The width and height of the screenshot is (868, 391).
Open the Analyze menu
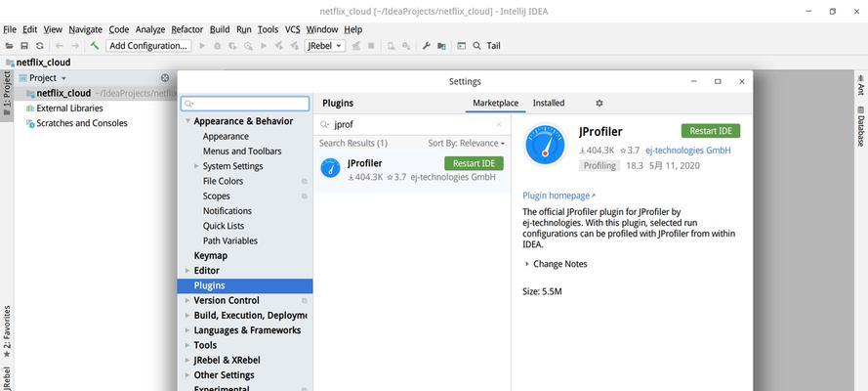pos(150,29)
